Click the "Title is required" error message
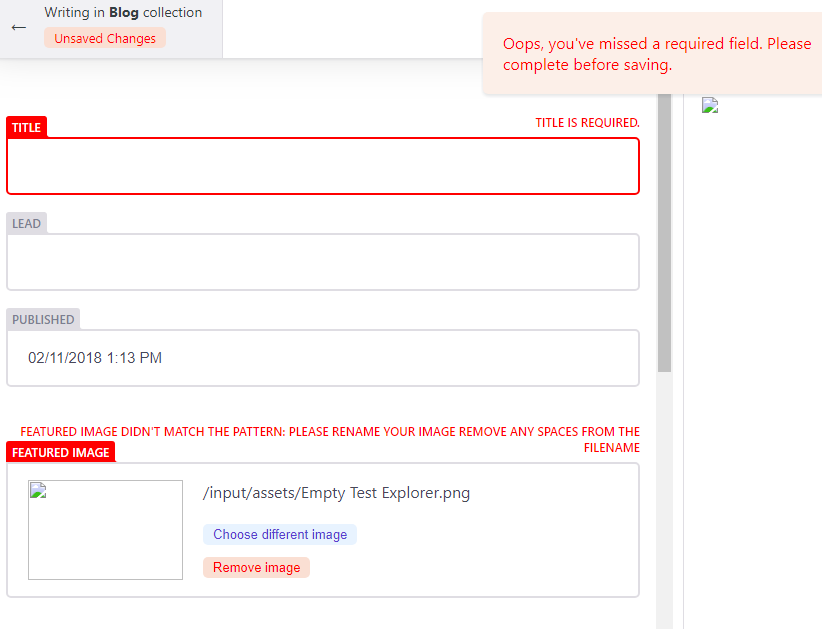This screenshot has height=629, width=822. [x=587, y=123]
